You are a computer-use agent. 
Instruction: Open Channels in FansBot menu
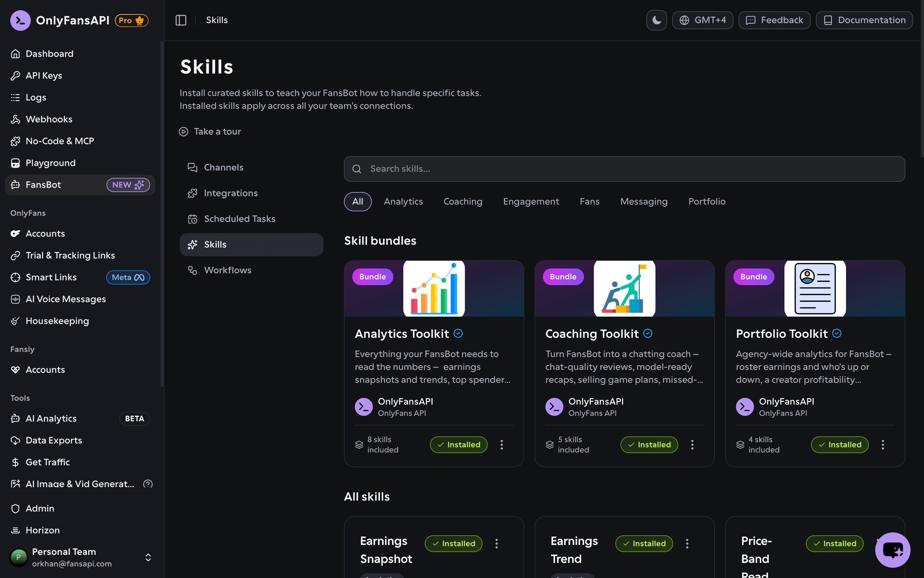251,167
